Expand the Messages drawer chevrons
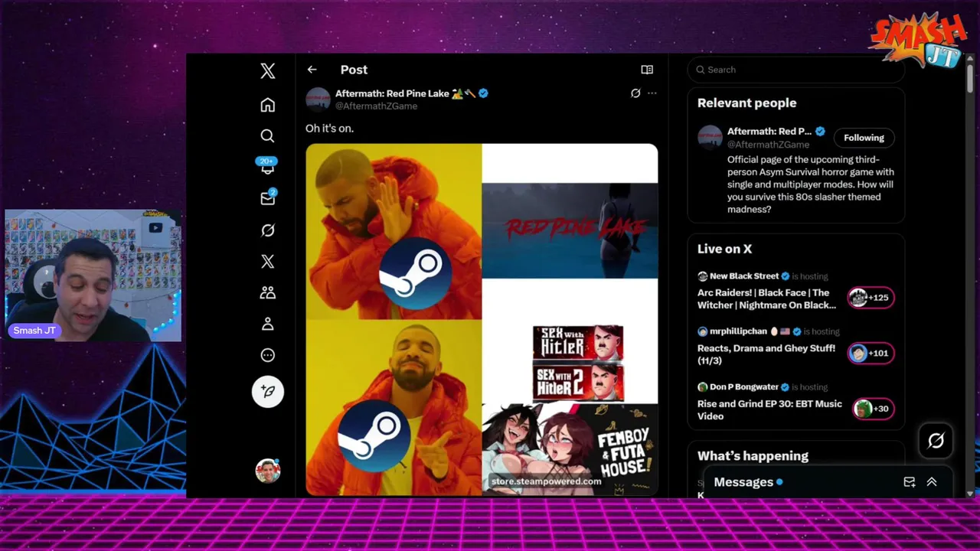The width and height of the screenshot is (980, 551). tap(932, 482)
